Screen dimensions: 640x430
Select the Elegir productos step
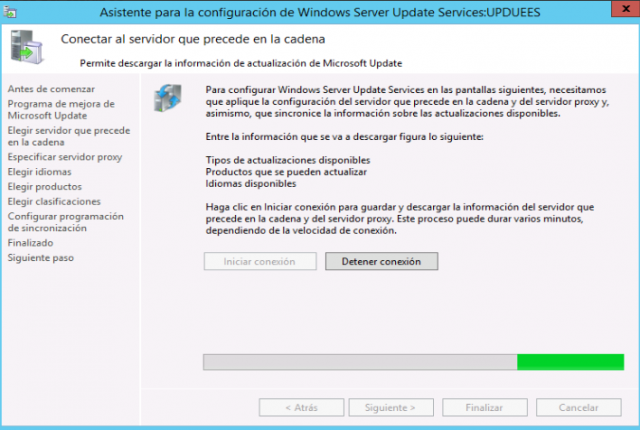(45, 186)
